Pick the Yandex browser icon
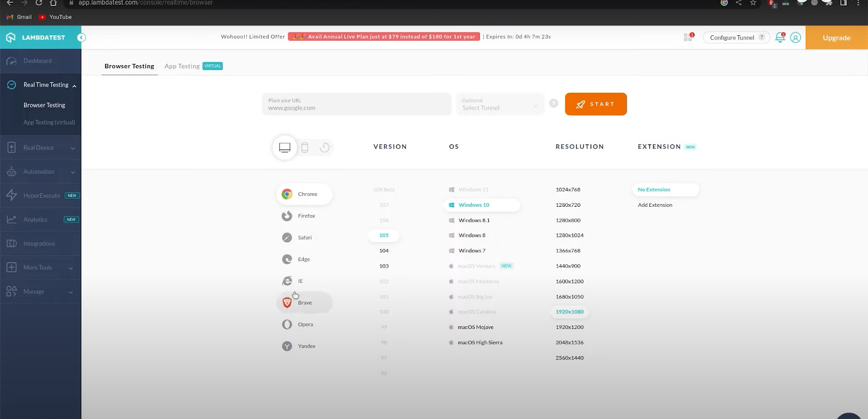The image size is (868, 419). coord(287,346)
